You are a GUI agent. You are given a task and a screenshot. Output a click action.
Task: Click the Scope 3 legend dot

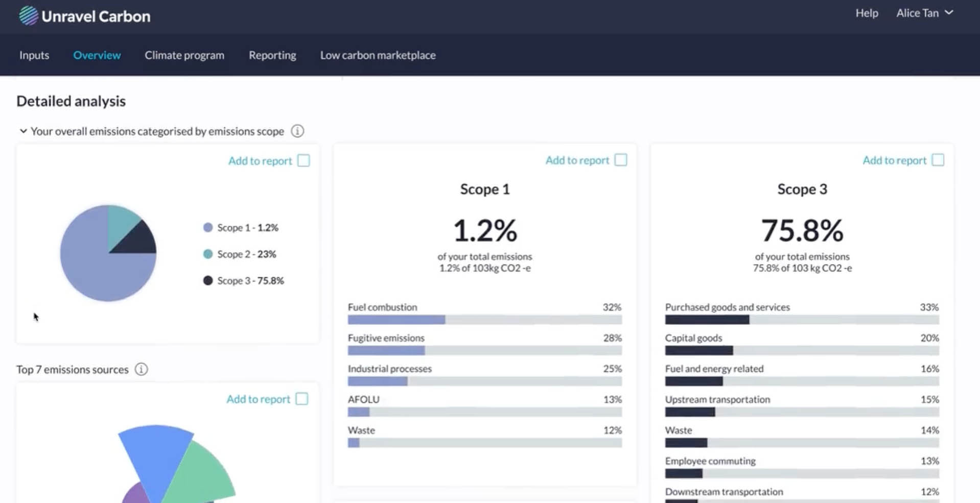208,281
